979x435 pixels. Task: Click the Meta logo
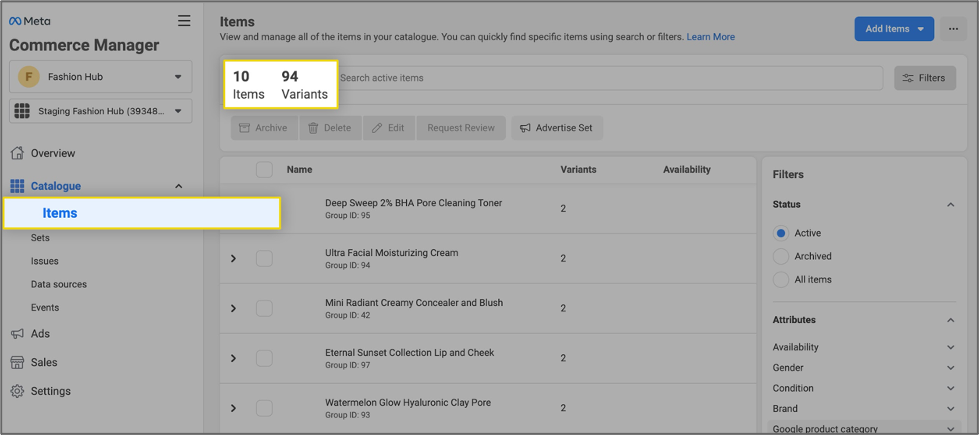coord(29,21)
